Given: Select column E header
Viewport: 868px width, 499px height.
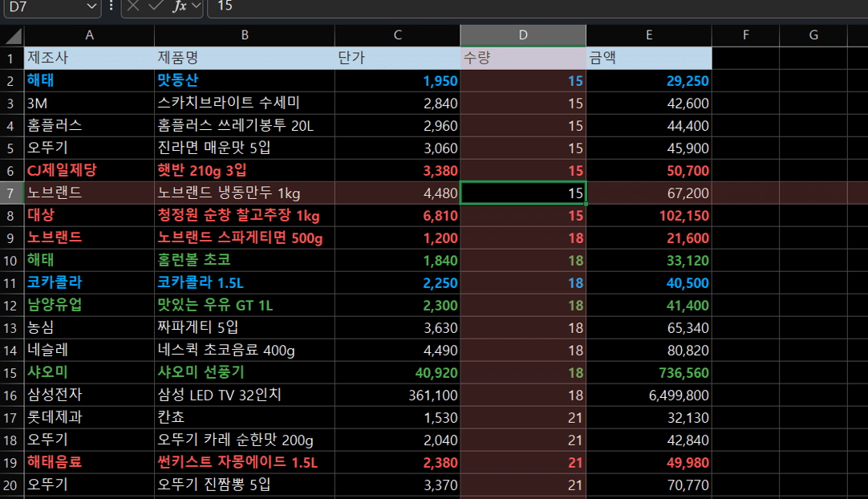Looking at the screenshot, I should (x=648, y=35).
